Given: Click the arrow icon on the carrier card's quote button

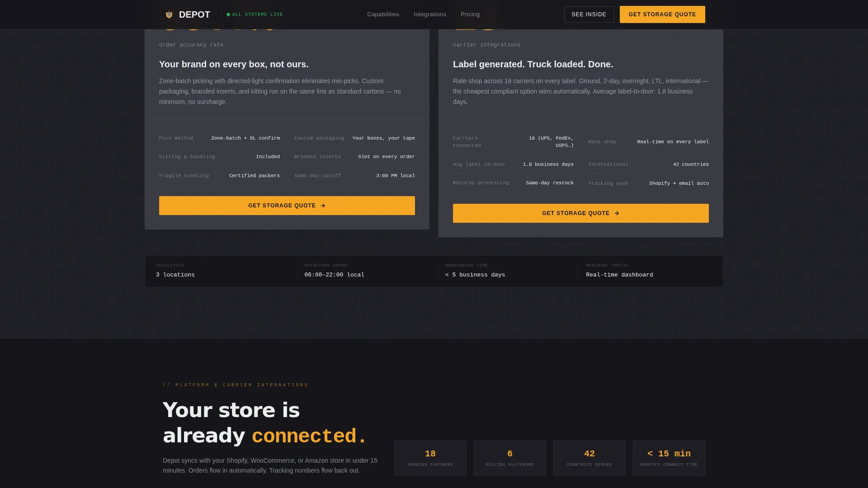Looking at the screenshot, I should [617, 213].
